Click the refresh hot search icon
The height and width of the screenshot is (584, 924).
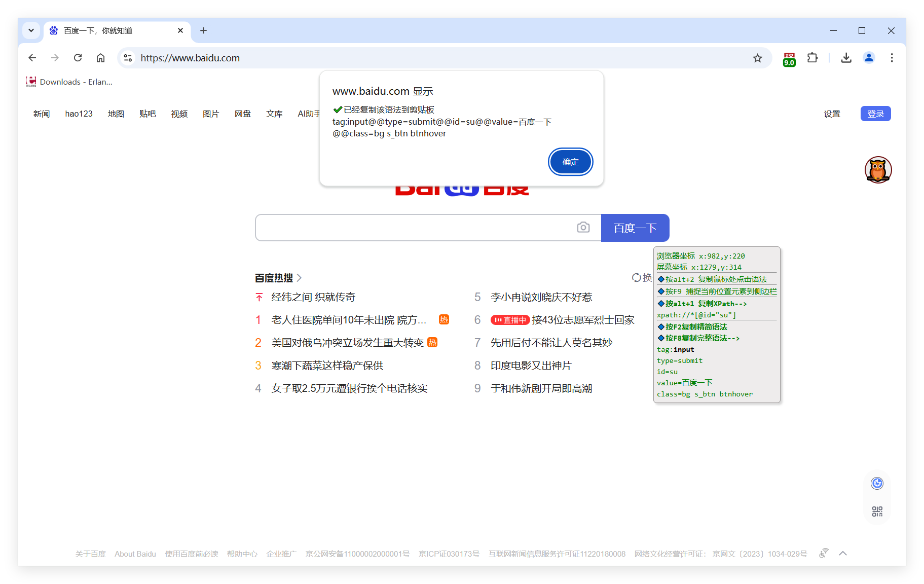pos(637,277)
